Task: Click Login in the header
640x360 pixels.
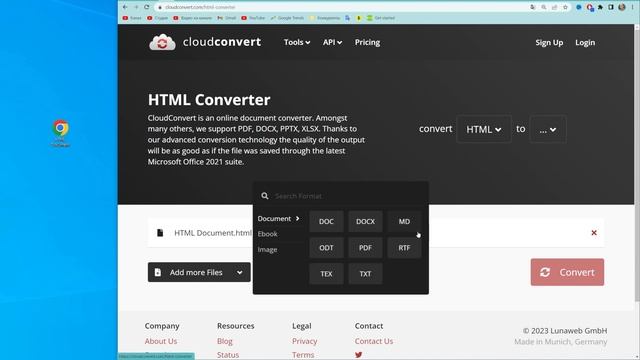Action: 585,42
